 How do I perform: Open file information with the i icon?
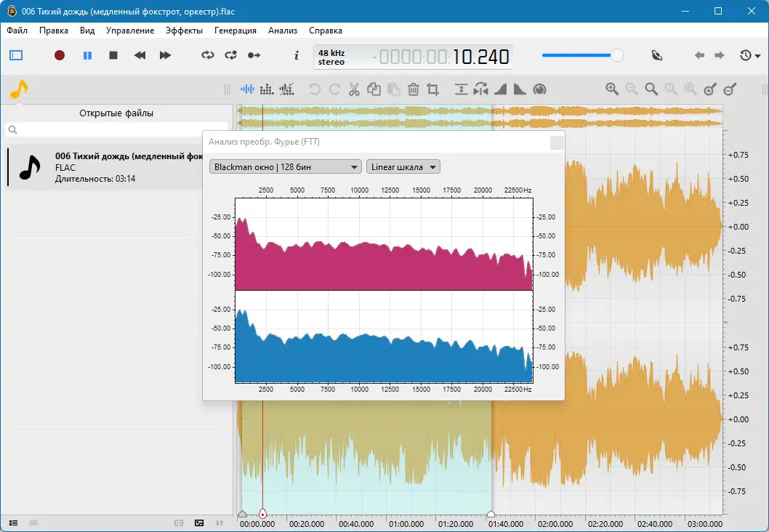[x=296, y=55]
